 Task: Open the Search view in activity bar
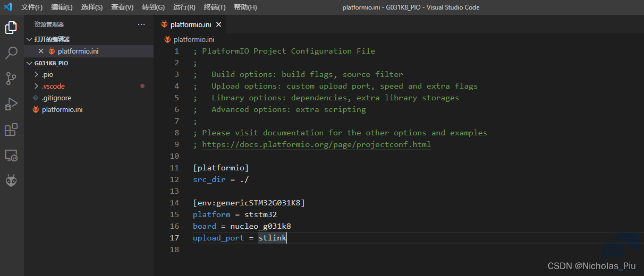(11, 53)
